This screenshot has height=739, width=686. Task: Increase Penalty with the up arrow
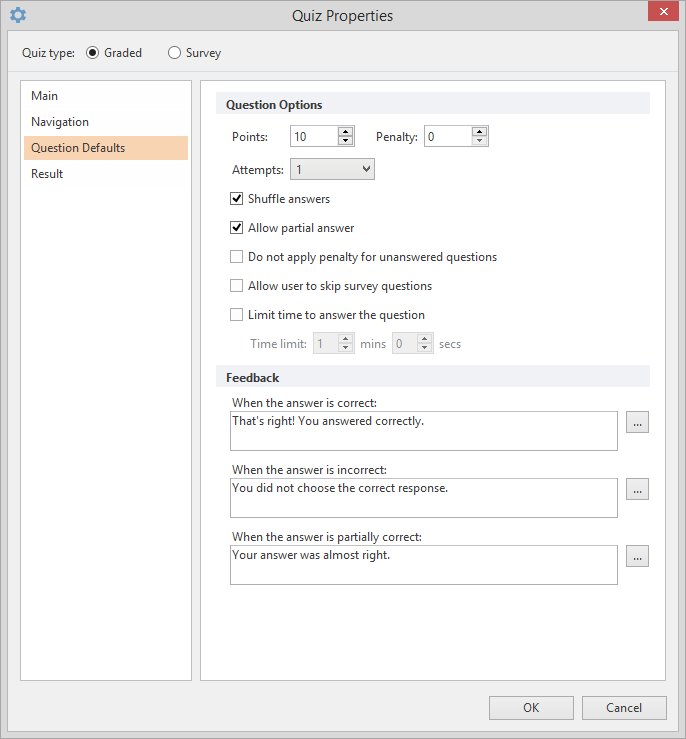pyautogui.click(x=479, y=131)
